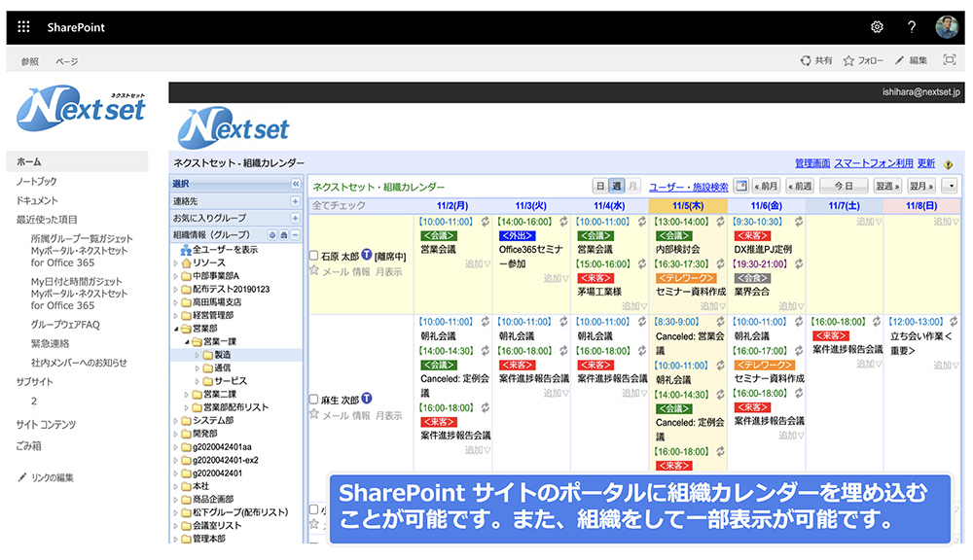
Task: Open the SharePoint app launcher grid
Action: click(23, 26)
